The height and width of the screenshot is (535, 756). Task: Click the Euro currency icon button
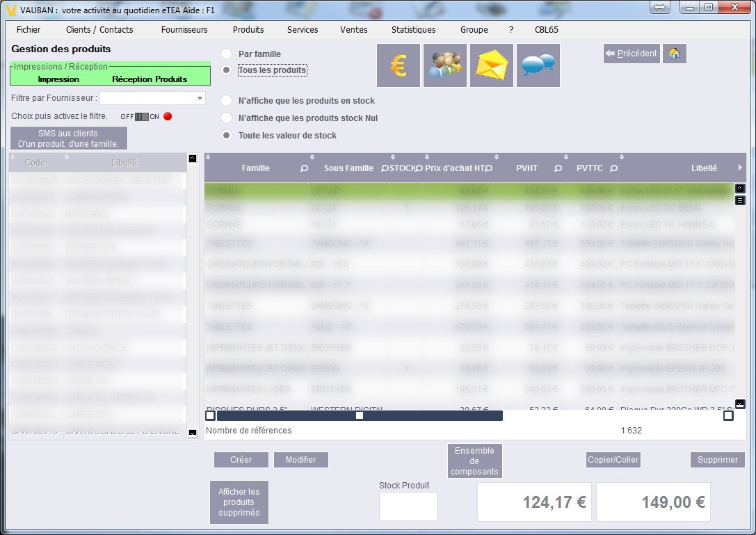399,65
